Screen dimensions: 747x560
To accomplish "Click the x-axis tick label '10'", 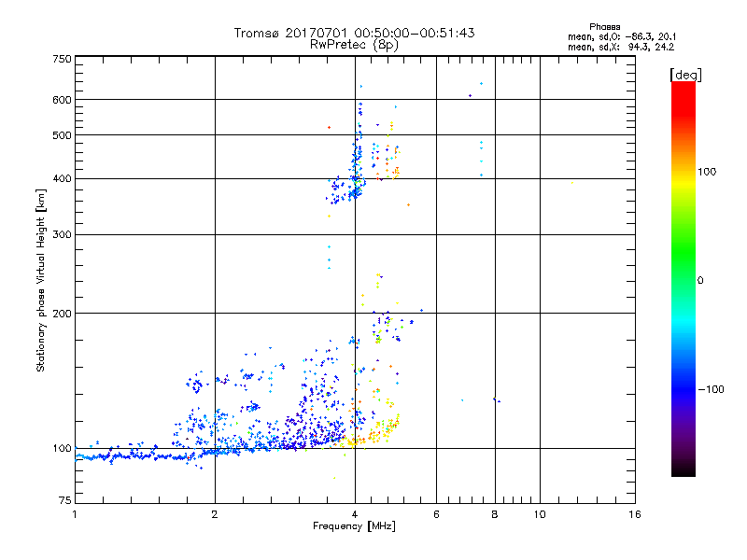I will 540,514.
